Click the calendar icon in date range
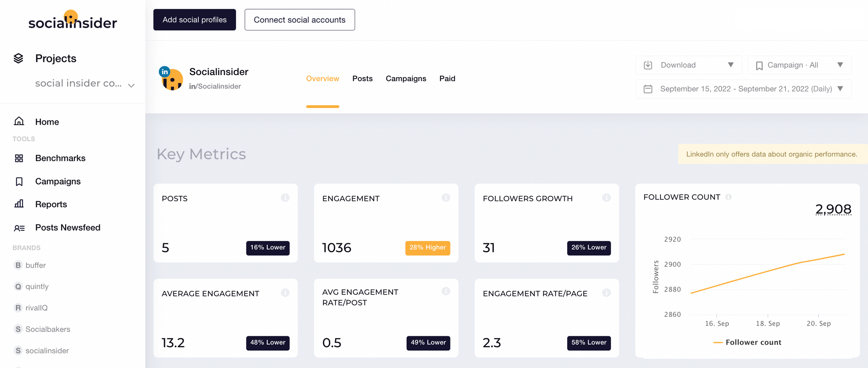 pyautogui.click(x=648, y=89)
